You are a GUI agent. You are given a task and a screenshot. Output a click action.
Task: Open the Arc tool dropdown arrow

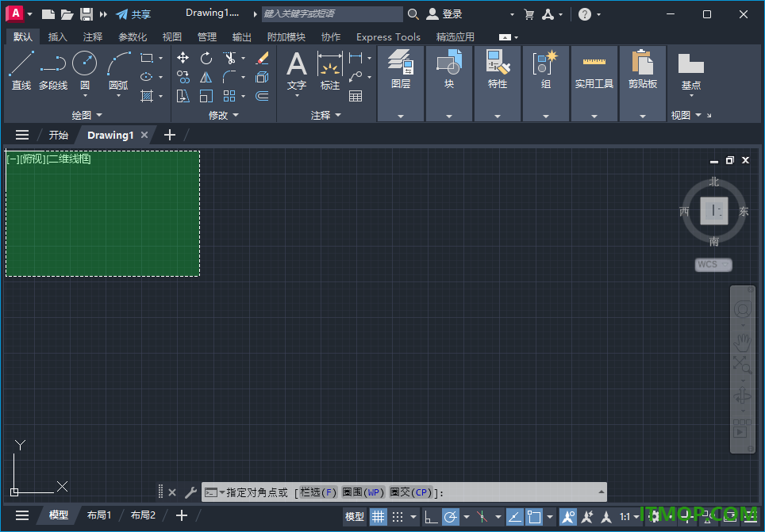(x=118, y=96)
